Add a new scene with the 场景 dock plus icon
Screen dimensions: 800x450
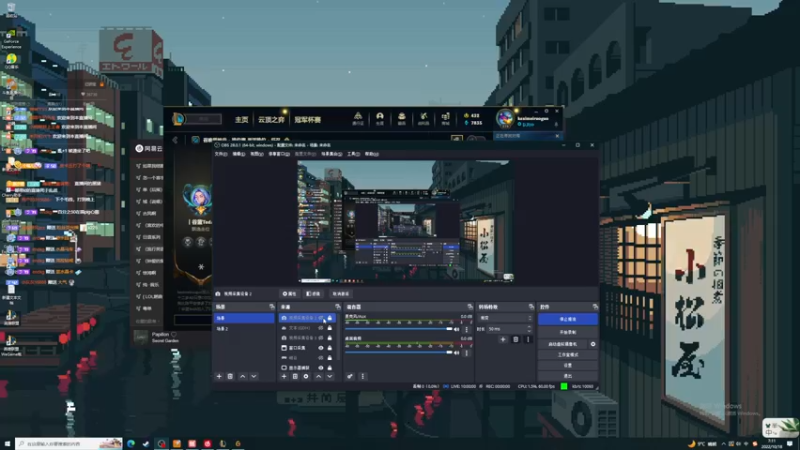219,377
